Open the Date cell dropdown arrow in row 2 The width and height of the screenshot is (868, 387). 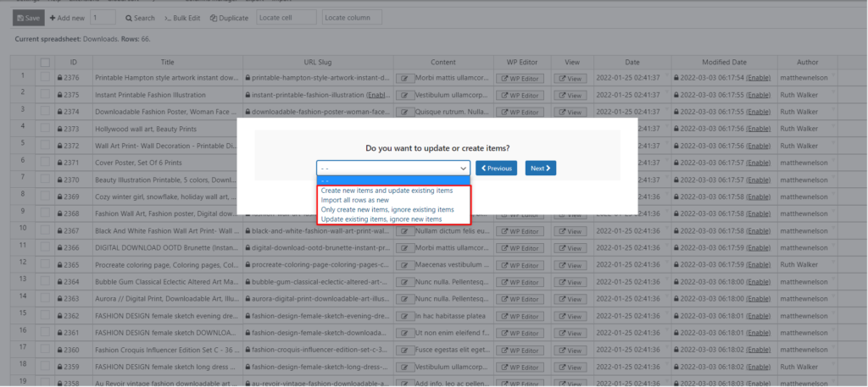click(x=667, y=92)
